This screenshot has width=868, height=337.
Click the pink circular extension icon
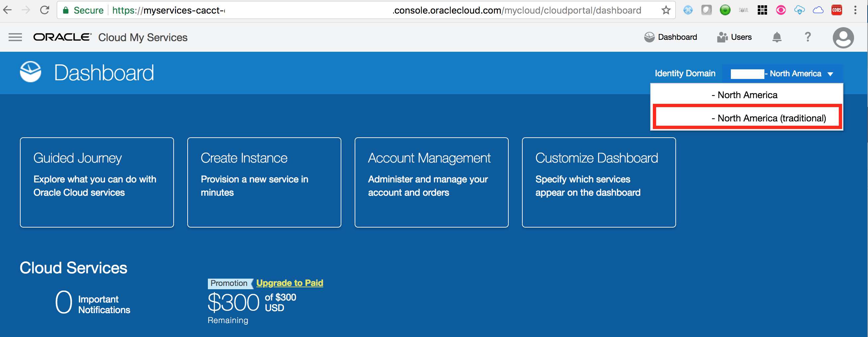[781, 10]
